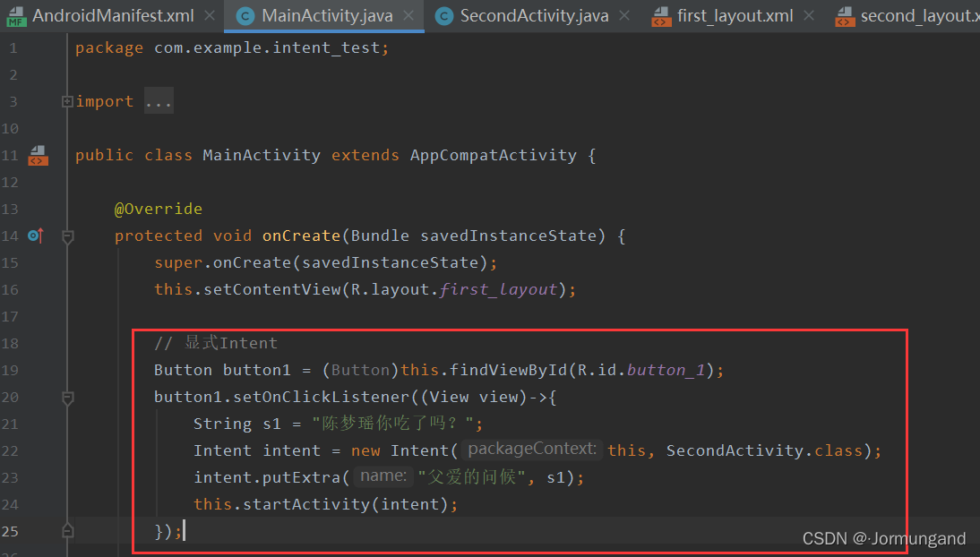Image resolution: width=980 pixels, height=557 pixels.
Task: Click setContentView on line 16
Action: click(272, 289)
